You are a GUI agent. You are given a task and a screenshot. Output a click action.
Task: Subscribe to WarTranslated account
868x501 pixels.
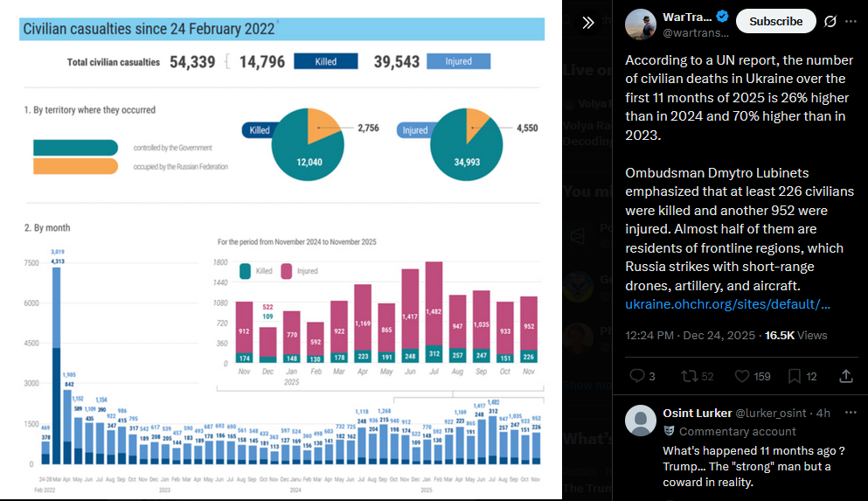(775, 21)
